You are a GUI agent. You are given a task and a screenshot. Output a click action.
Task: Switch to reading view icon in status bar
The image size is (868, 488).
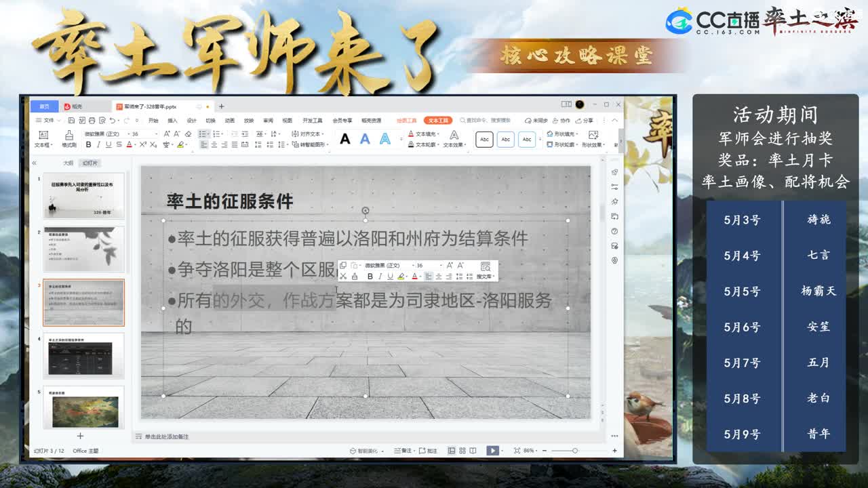coord(473,451)
